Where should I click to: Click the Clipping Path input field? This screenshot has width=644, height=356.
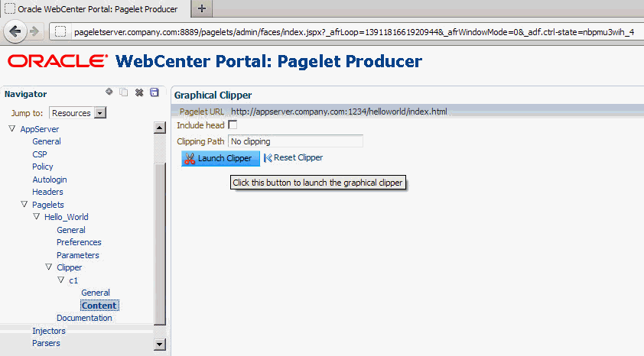click(x=295, y=141)
